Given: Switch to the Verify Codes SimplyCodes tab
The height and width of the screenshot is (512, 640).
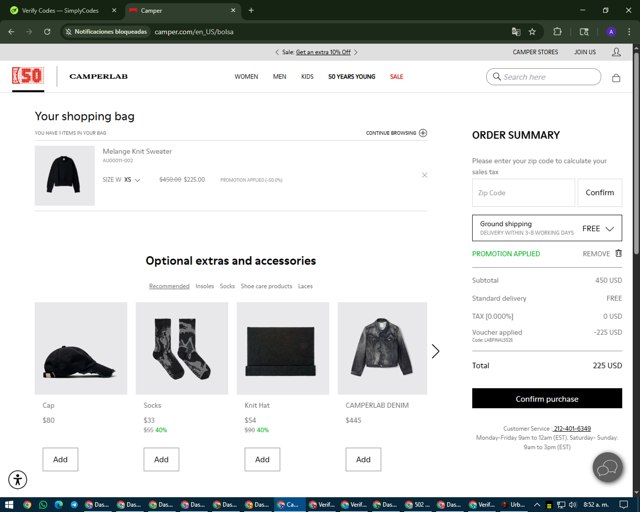Looking at the screenshot, I should [x=60, y=11].
